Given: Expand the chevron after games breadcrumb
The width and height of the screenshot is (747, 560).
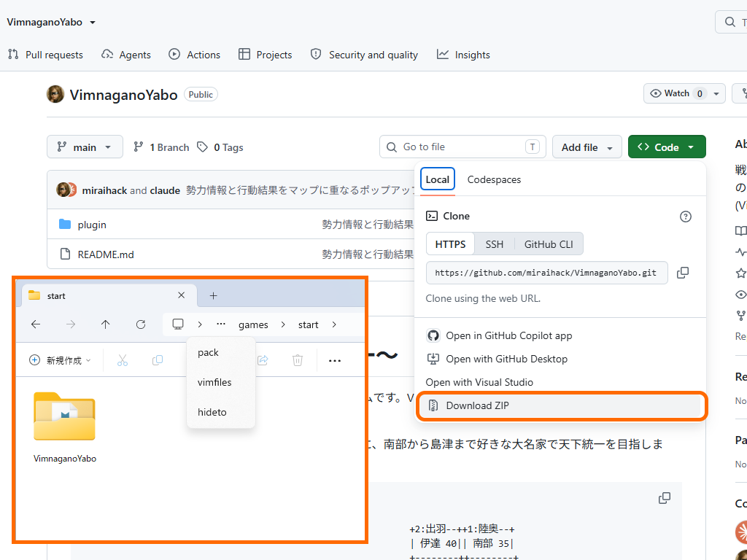Looking at the screenshot, I should 283,324.
